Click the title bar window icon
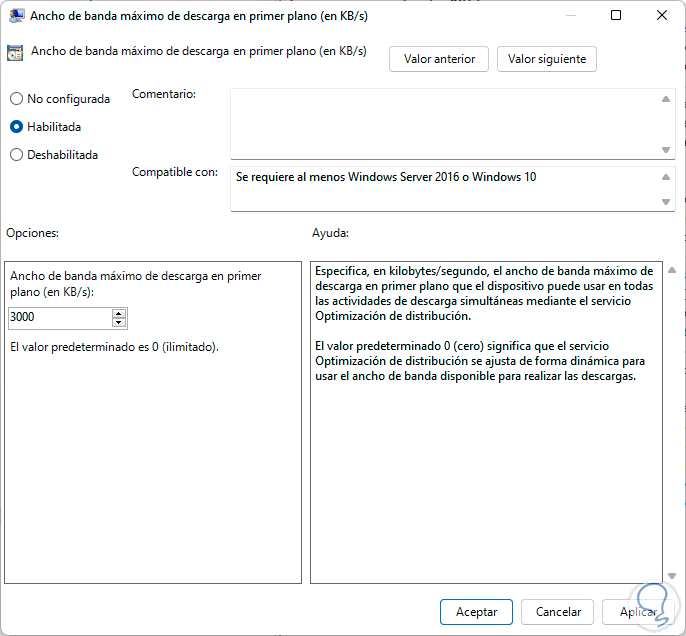The width and height of the screenshot is (686, 636). point(16,16)
